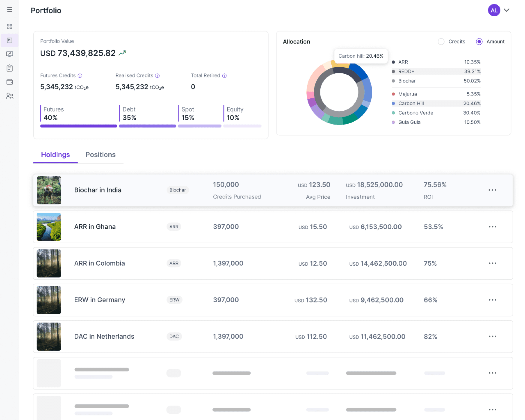Open more options for ARR in Ghana
The width and height of the screenshot is (525, 420).
pos(492,227)
